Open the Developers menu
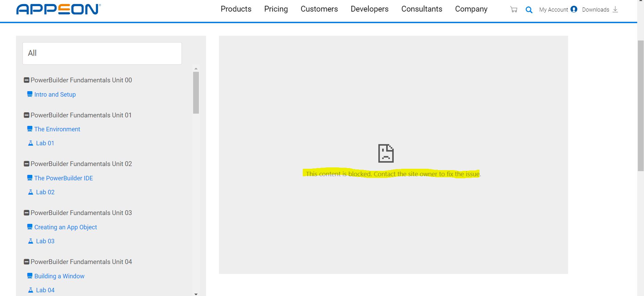Image resolution: width=644 pixels, height=296 pixels. [x=369, y=9]
